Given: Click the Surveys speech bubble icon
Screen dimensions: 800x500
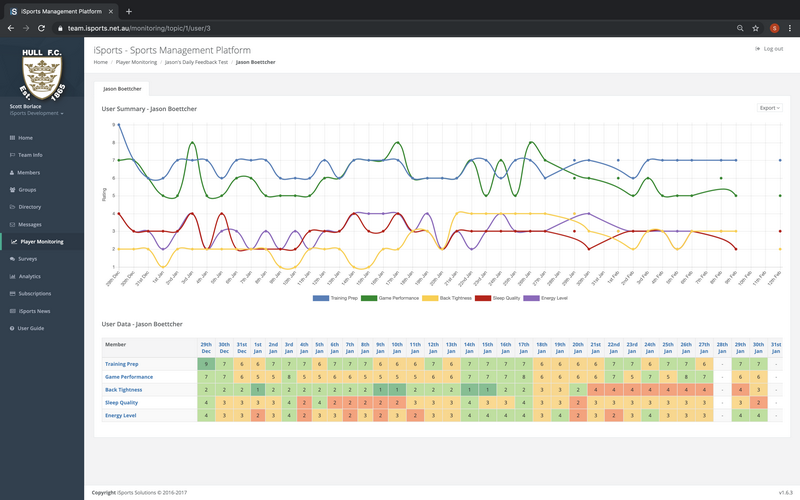Looking at the screenshot, I should (x=12, y=259).
